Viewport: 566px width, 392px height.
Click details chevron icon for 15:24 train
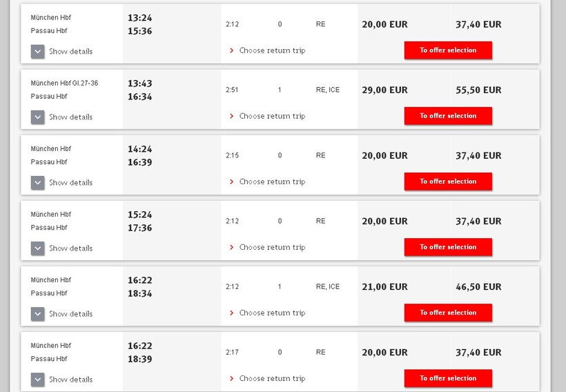(38, 248)
